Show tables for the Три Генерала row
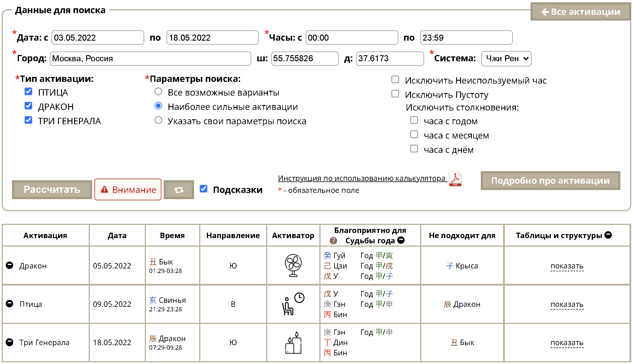633x364 pixels. 567,343
